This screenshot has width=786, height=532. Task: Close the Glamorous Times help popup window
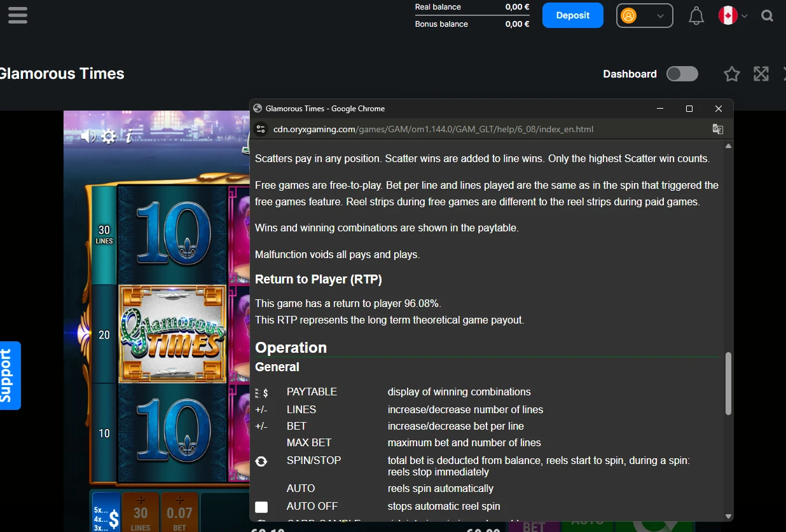719,109
